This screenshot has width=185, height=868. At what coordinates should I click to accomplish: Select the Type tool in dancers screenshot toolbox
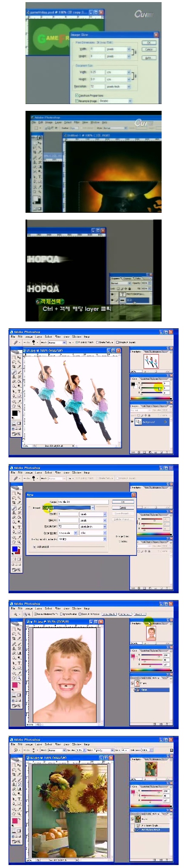tap(19, 391)
